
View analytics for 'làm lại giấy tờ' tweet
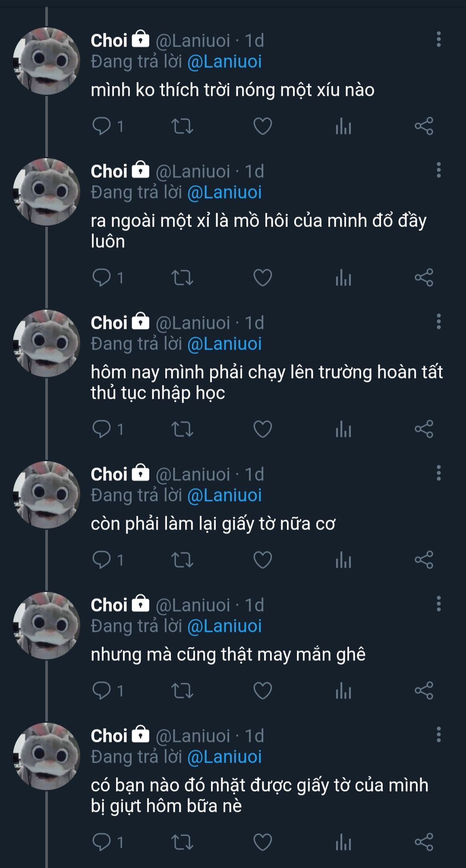[x=343, y=560]
